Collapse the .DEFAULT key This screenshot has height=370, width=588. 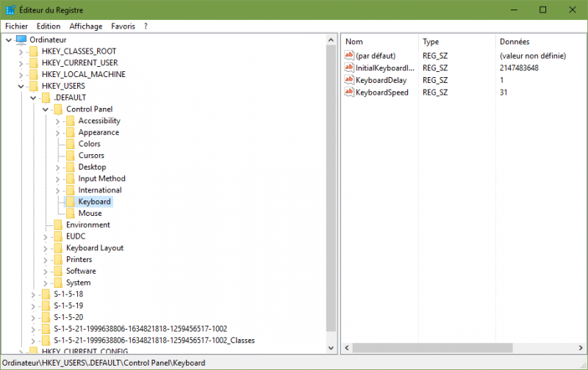pyautogui.click(x=33, y=98)
